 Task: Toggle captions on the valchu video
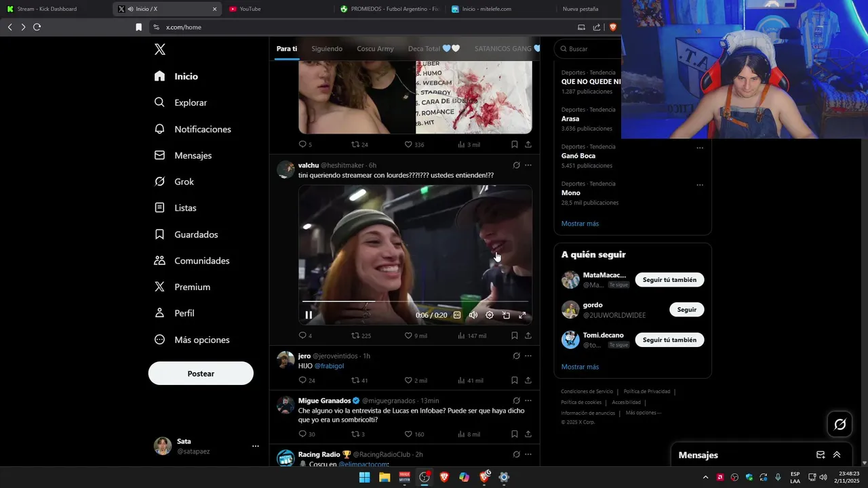(x=457, y=315)
